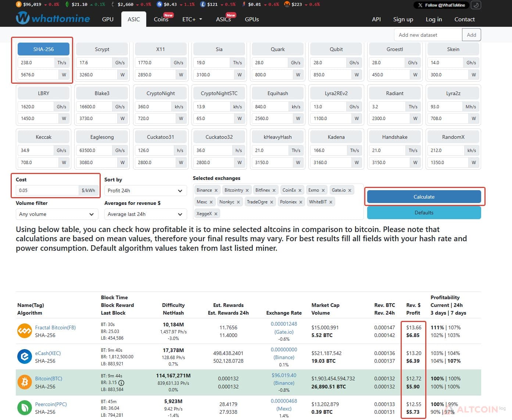This screenshot has width=512, height=420.
Task: Enable the kHeavyHash algorithm
Action: [278, 137]
